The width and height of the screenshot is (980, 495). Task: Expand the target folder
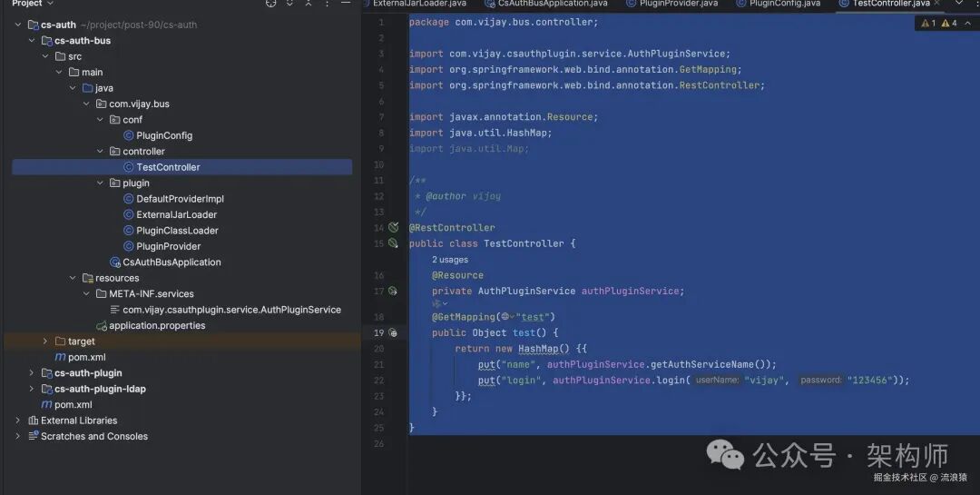point(45,342)
